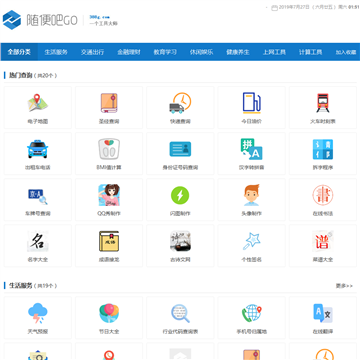Open the 交通出行 navigation tab
The height and width of the screenshot is (360, 360).
92,52
